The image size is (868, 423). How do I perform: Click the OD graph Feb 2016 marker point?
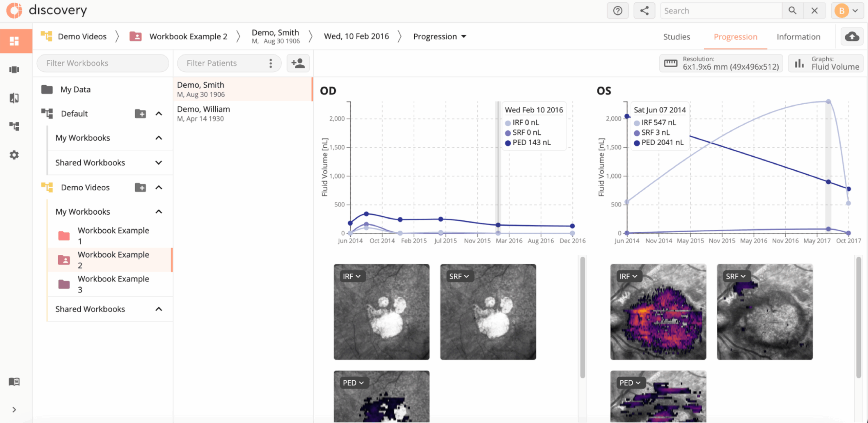498,225
